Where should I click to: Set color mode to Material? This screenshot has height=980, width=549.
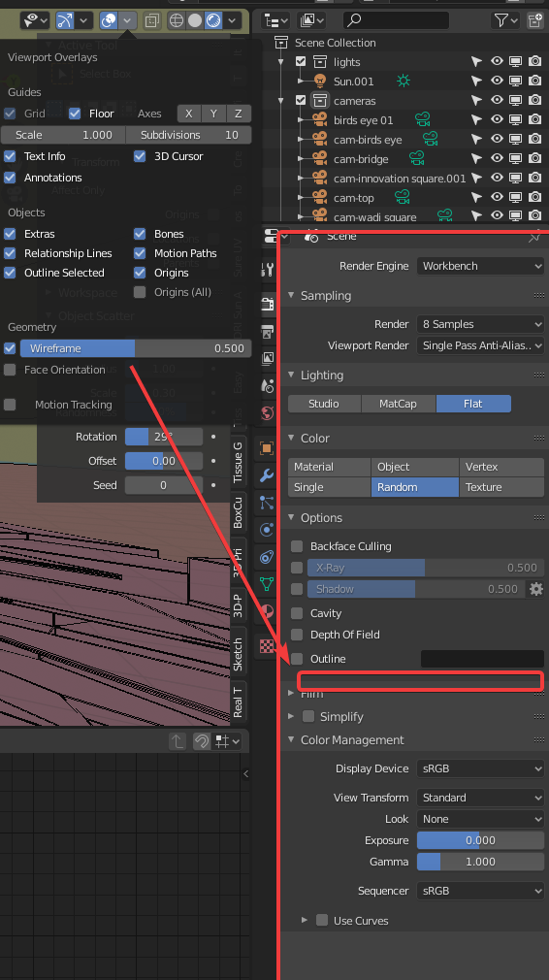[x=329, y=467]
